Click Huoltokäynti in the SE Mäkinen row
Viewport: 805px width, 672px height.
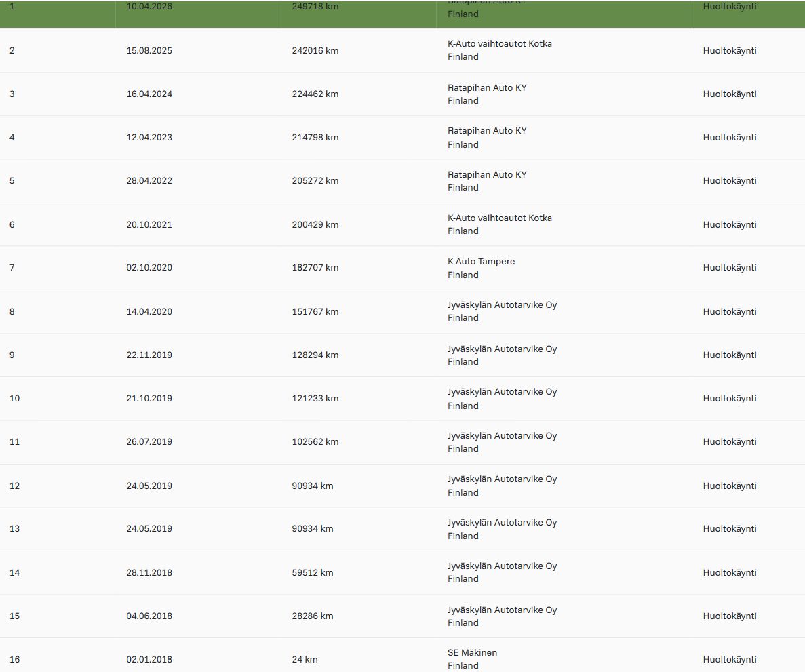pos(730,659)
